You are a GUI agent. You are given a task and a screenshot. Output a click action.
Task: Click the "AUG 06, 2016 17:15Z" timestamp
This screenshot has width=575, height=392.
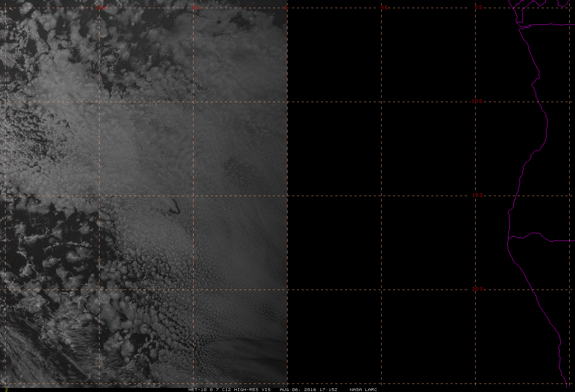tap(308, 390)
